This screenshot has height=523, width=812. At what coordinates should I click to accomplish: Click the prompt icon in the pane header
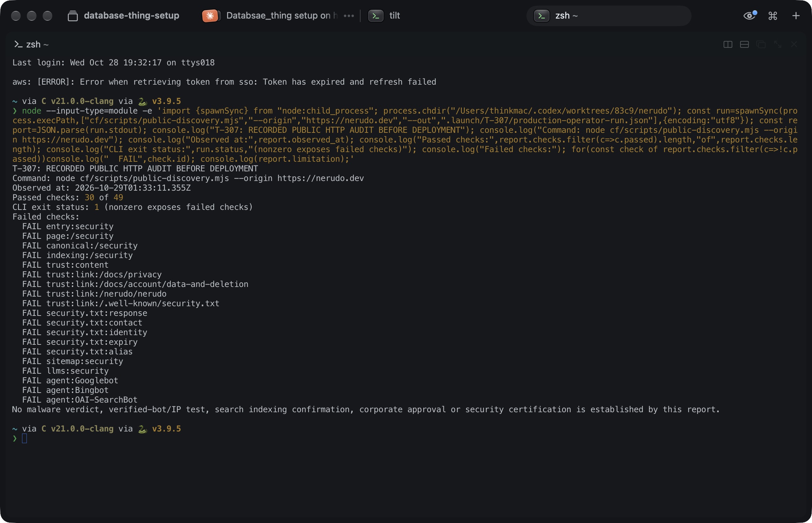tap(18, 44)
